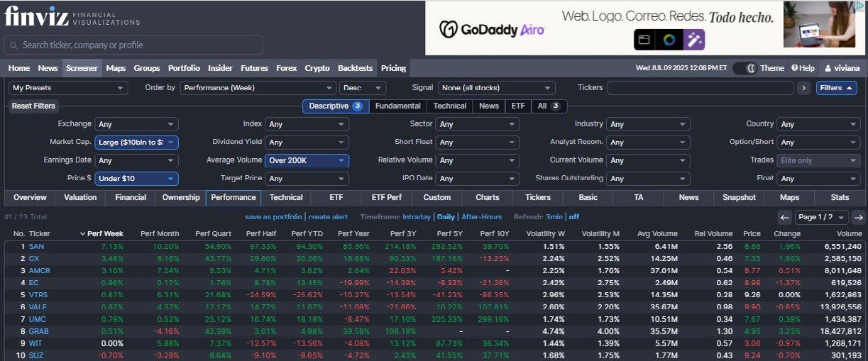Image resolution: width=868 pixels, height=361 pixels.
Task: Open the Average Volume filter dropdown
Action: [307, 161]
